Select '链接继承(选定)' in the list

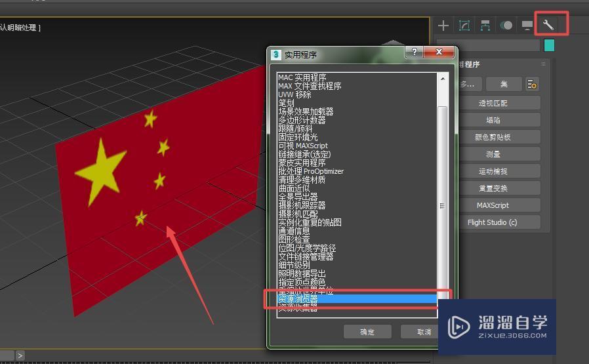pos(304,154)
